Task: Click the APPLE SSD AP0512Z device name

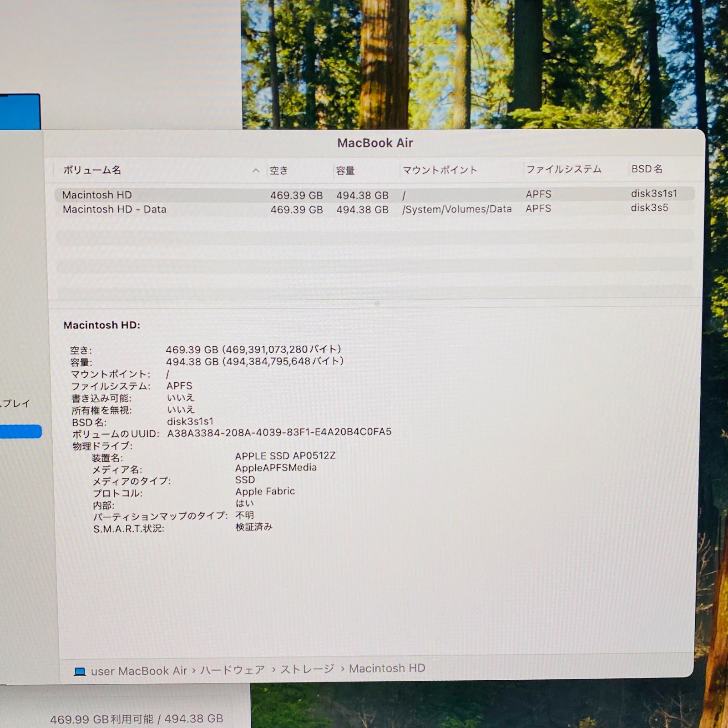Action: [285, 455]
